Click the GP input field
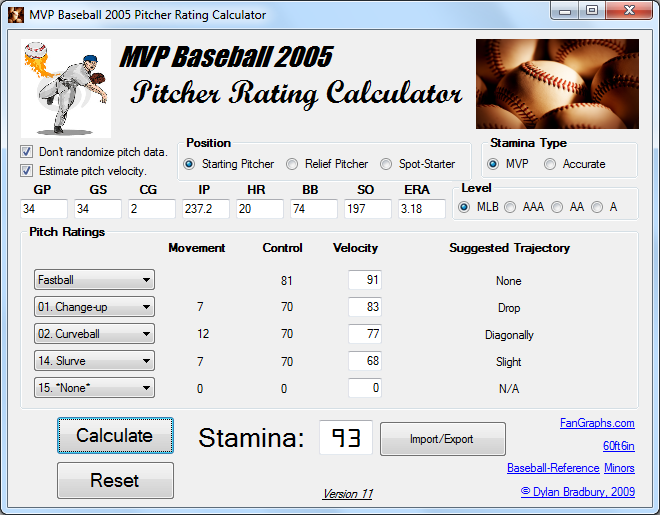This screenshot has width=660, height=515. 44,209
